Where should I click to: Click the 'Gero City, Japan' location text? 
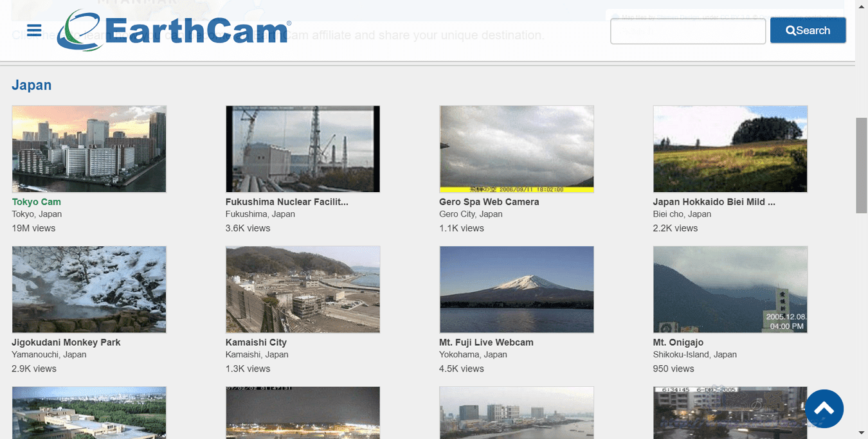click(x=471, y=214)
